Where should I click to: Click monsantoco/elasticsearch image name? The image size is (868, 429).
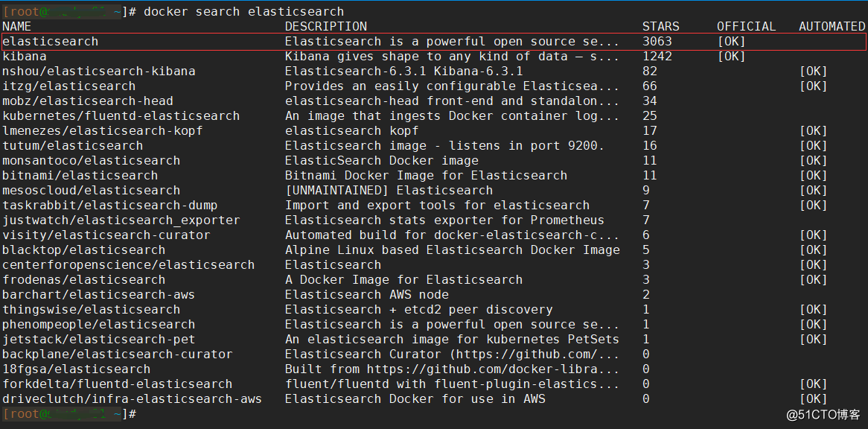pos(92,161)
